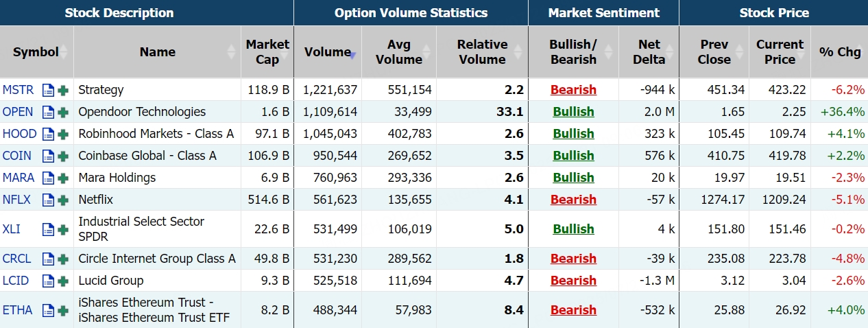Open the ETHA symbol link
Viewport: 868px width, 328px height.
click(17, 310)
